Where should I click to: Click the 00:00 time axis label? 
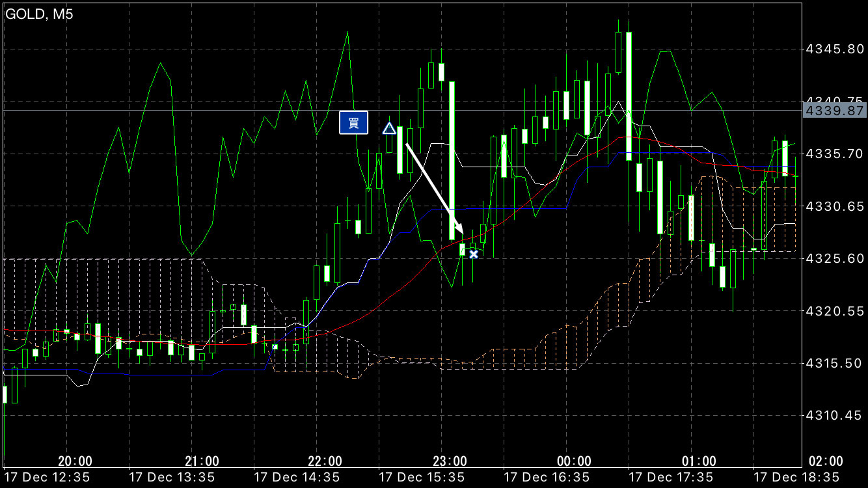tap(574, 461)
